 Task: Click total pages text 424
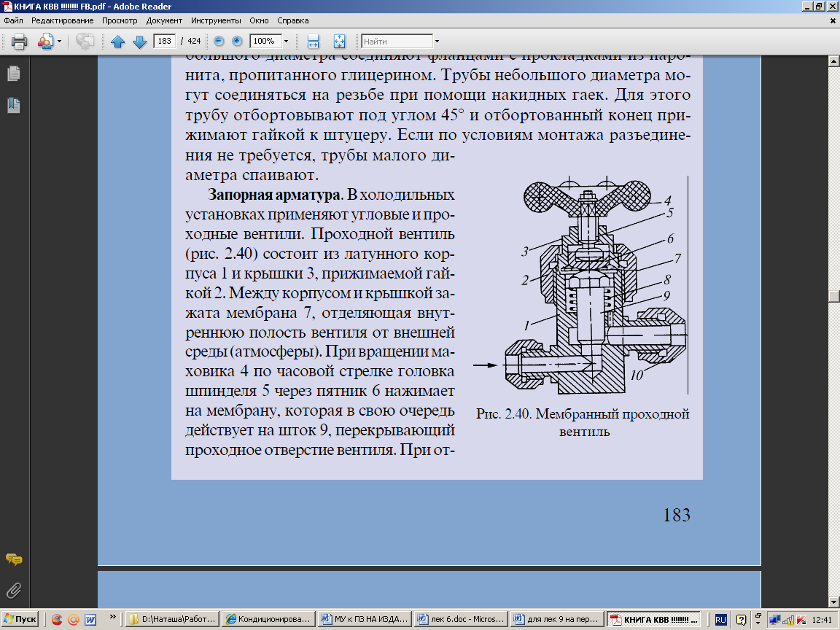point(194,42)
